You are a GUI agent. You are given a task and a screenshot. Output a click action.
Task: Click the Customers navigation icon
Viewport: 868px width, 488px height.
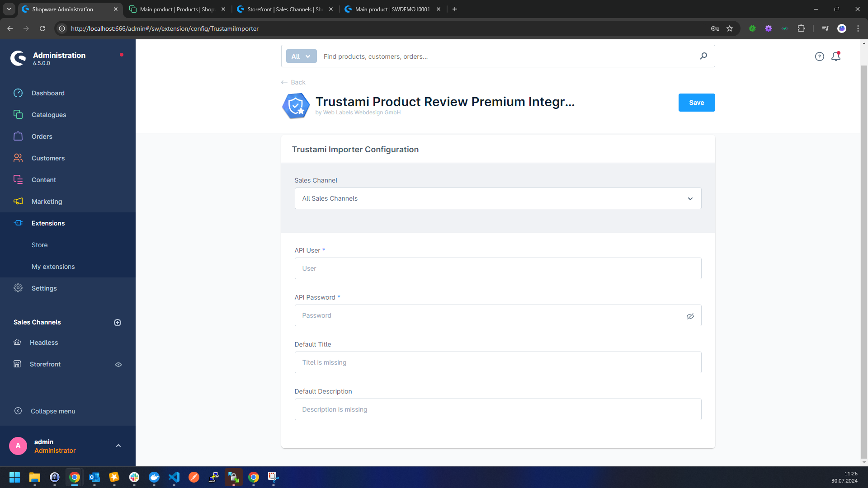click(x=18, y=158)
